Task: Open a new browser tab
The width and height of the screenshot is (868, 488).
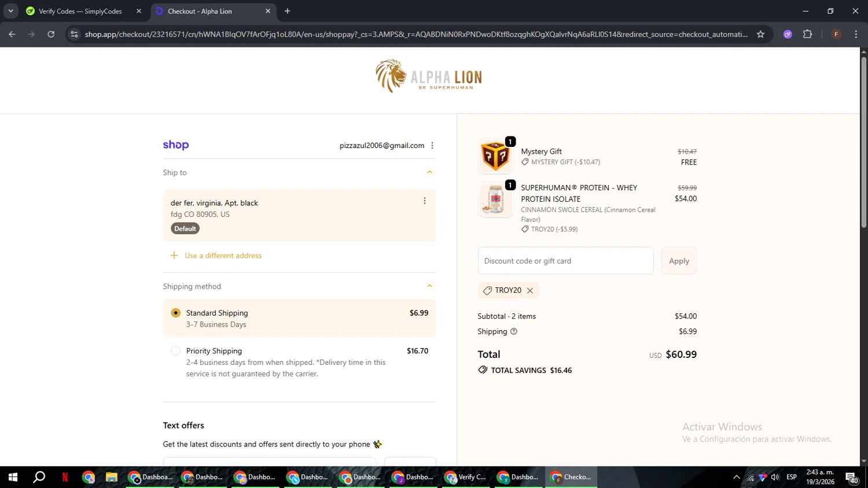Action: click(288, 11)
